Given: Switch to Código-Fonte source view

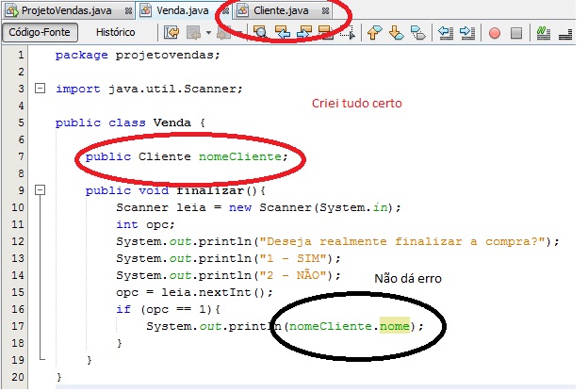Looking at the screenshot, I should (x=40, y=32).
